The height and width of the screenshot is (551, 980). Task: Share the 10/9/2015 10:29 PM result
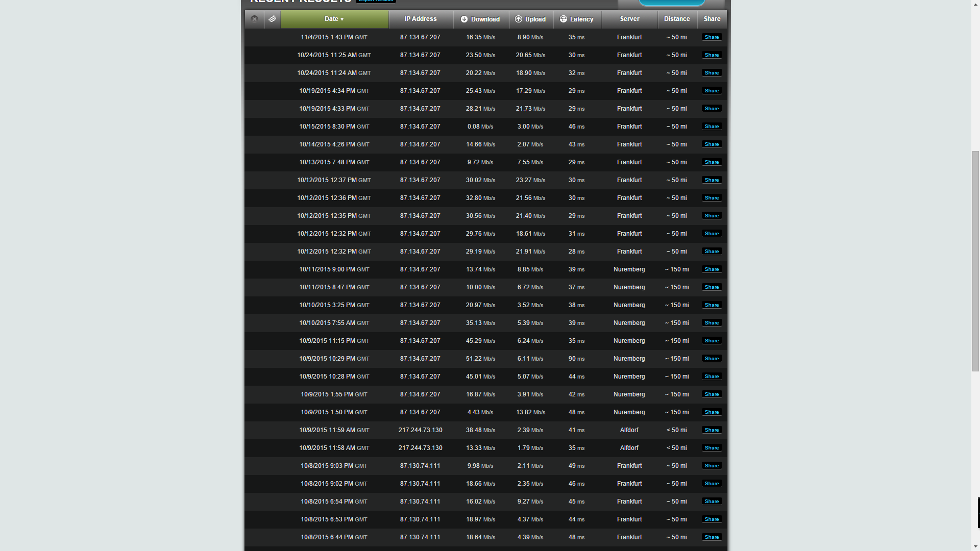(712, 359)
